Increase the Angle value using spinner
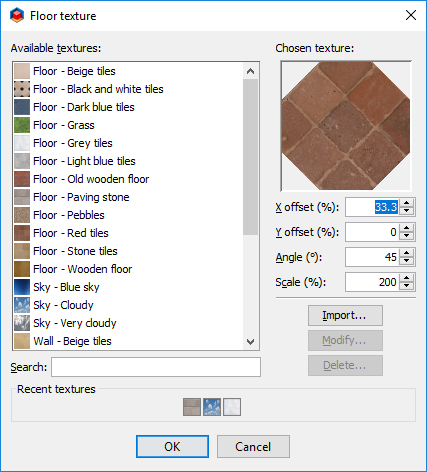The width and height of the screenshot is (427, 472). [x=407, y=253]
